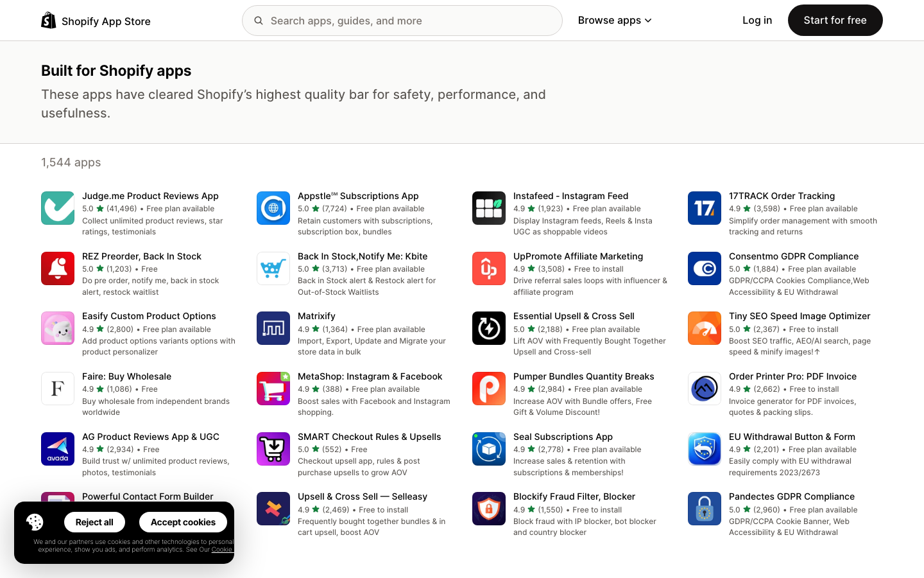The height and width of the screenshot is (578, 924).
Task: Open the Cookie policy link
Action: point(222,550)
